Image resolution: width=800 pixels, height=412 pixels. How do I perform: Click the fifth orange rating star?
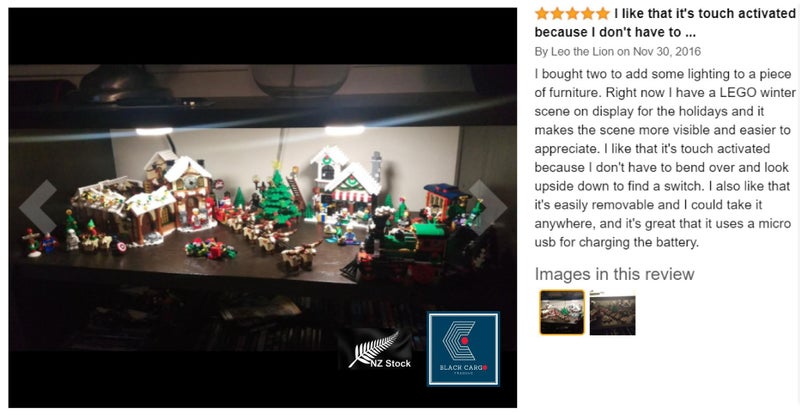[x=603, y=13]
